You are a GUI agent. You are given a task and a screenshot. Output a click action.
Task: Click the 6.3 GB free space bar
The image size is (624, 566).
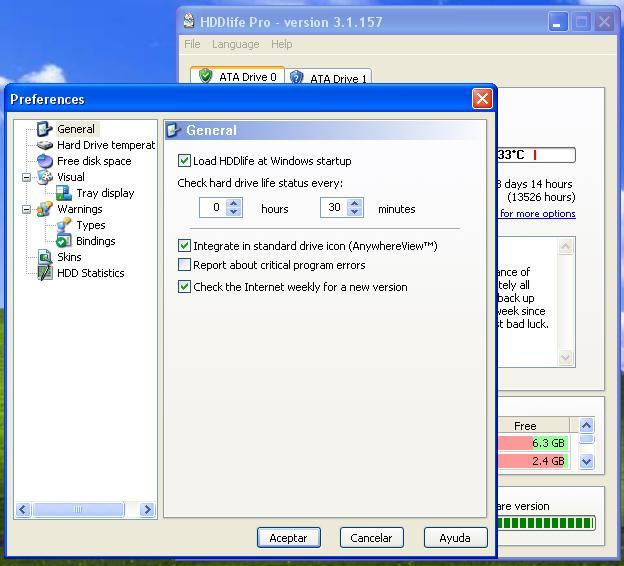tap(533, 443)
